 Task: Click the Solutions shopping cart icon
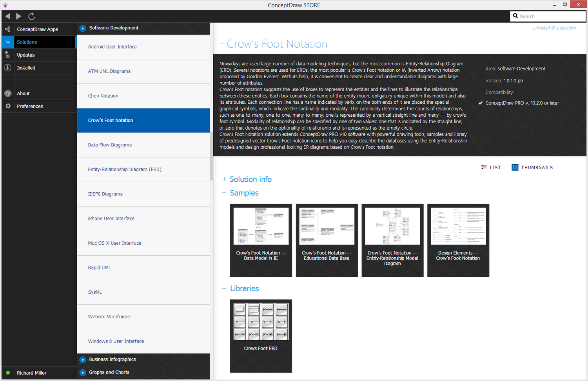pos(7,42)
